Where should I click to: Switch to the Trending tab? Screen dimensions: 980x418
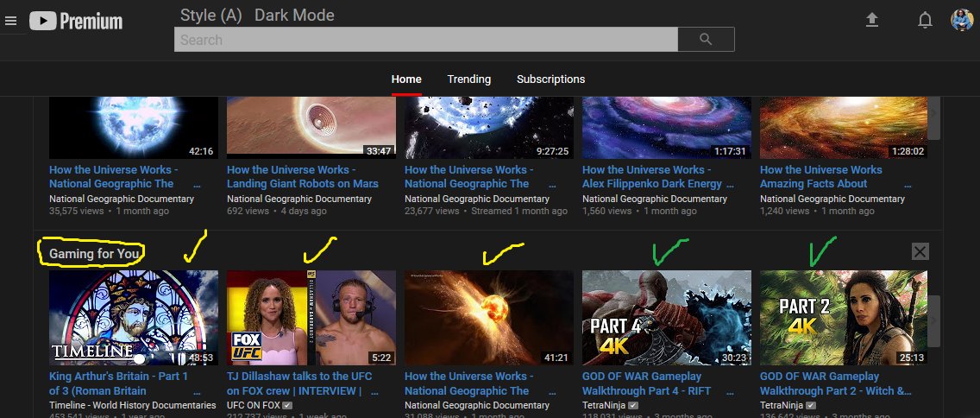tap(468, 79)
